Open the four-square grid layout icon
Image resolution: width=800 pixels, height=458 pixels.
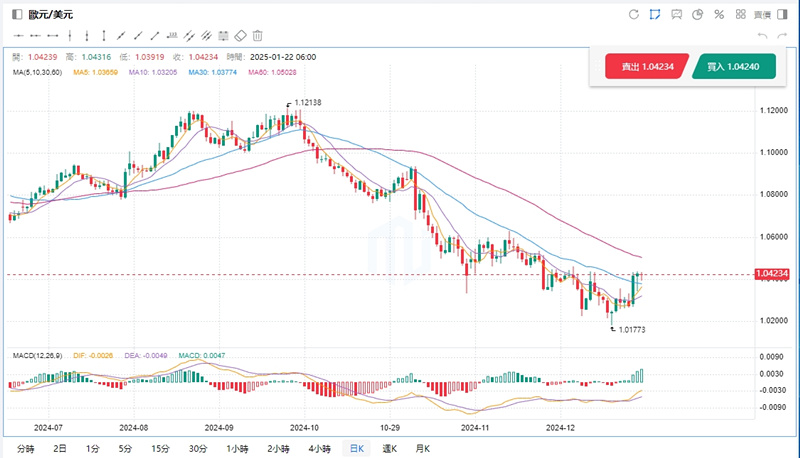[x=739, y=15]
